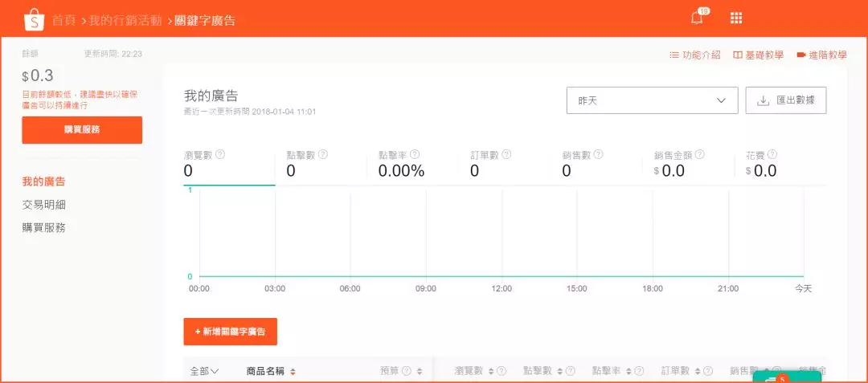Click the 新增關鍵字廣告 button
Viewport: 868px width, 383px height.
pos(230,332)
